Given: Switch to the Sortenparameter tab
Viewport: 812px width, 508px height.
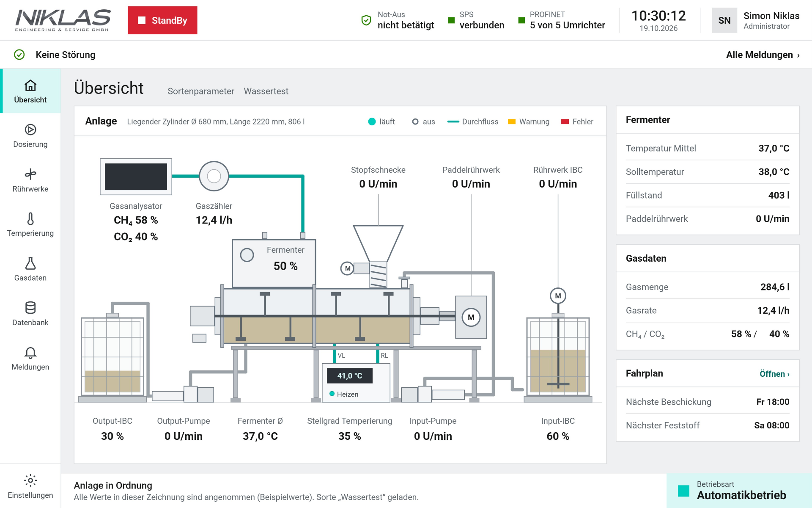Looking at the screenshot, I should [x=201, y=91].
